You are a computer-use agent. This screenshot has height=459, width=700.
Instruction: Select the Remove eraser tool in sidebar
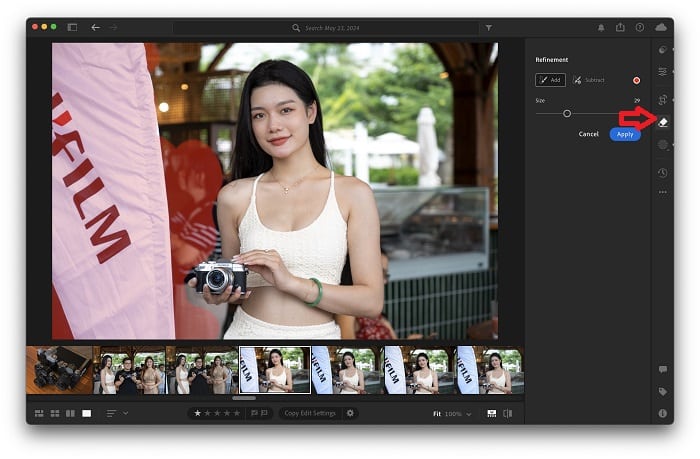pyautogui.click(x=663, y=122)
